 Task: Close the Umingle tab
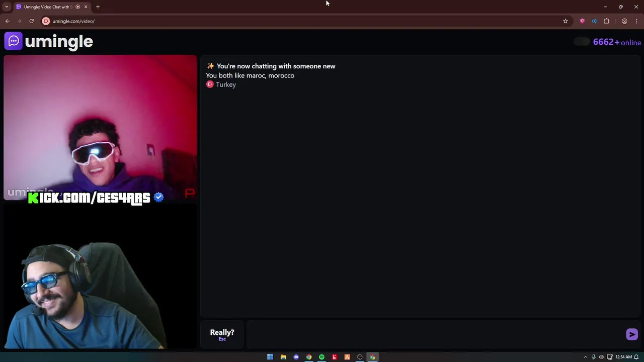click(86, 7)
